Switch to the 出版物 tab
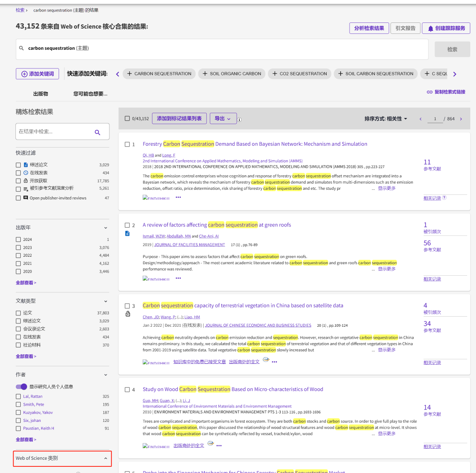This screenshot has width=476, height=473. tap(41, 94)
